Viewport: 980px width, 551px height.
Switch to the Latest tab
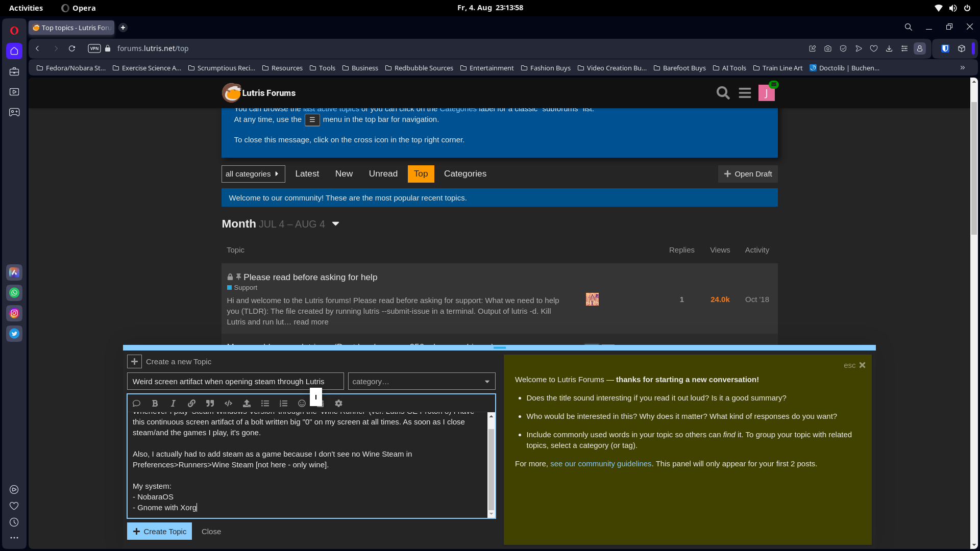(x=307, y=174)
